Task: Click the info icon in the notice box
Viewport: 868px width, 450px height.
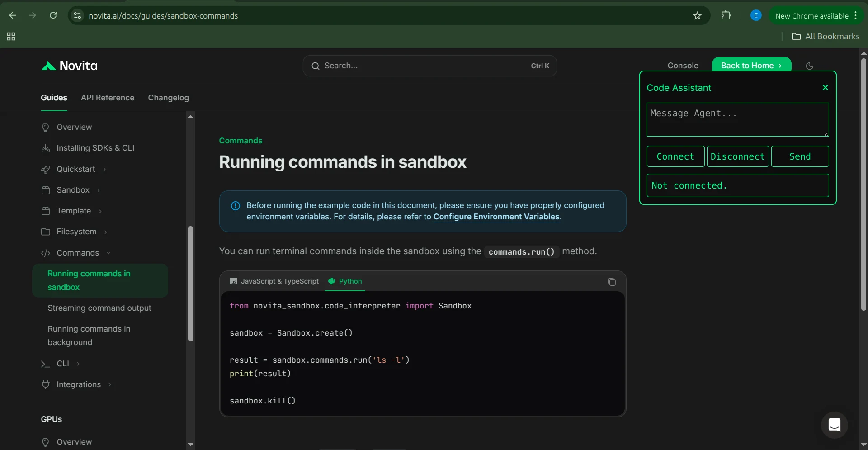Action: click(235, 206)
